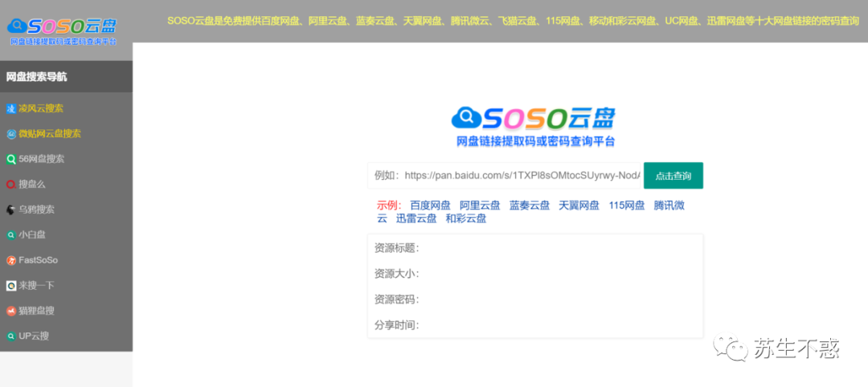Click the 分享时间 label
The height and width of the screenshot is (387, 868).
tap(397, 325)
